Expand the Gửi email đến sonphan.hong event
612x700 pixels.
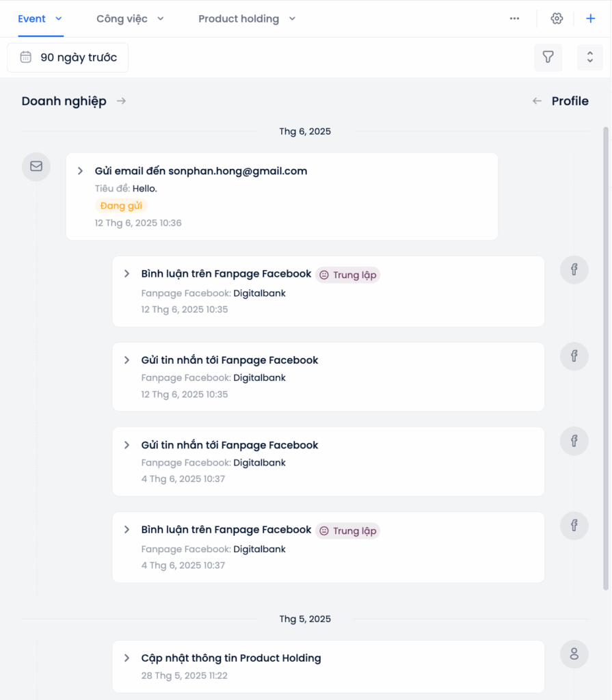tap(81, 171)
